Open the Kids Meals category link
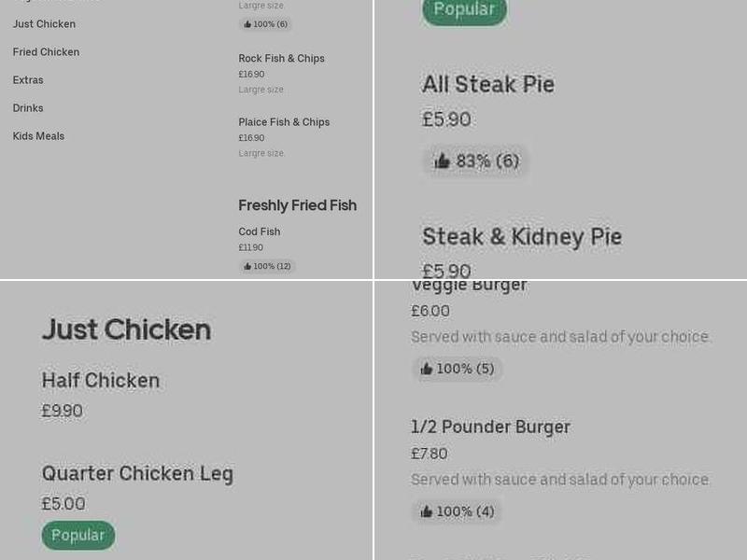The image size is (747, 560). pos(38,135)
